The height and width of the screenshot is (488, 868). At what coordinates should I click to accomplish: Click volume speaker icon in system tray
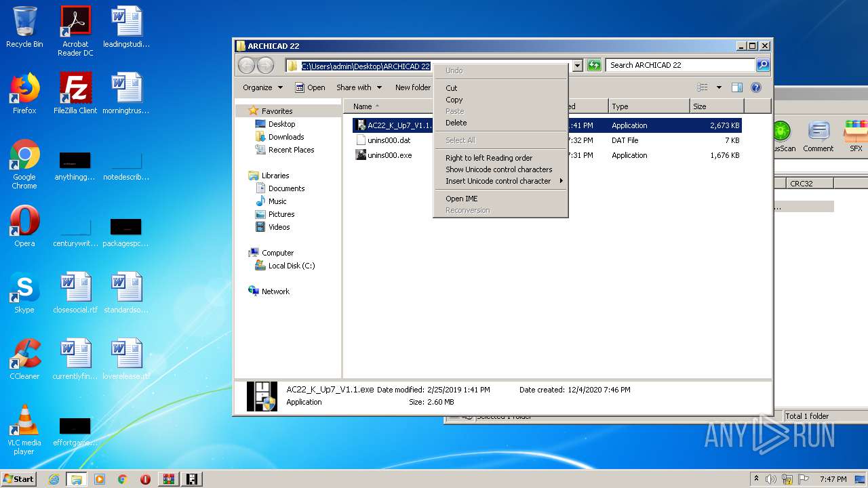point(771,479)
